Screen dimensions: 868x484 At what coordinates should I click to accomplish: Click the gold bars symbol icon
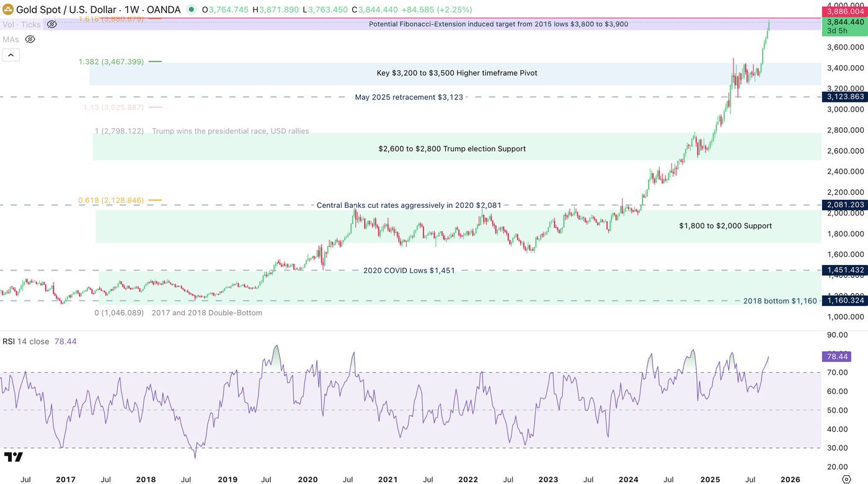tap(8, 10)
